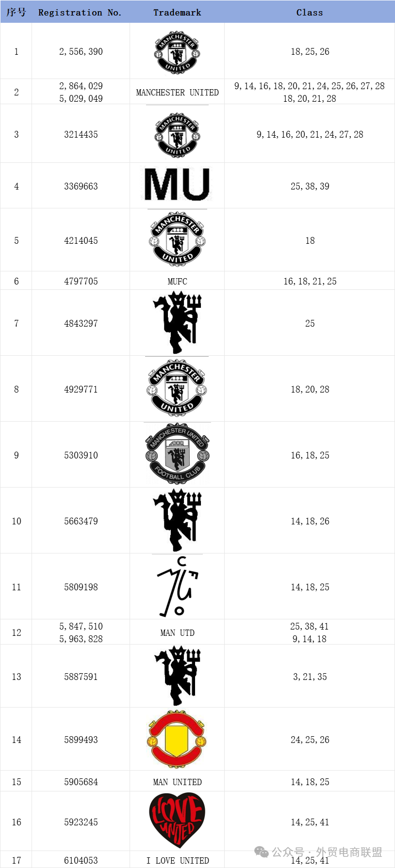Select the devil silhouette in row 13

click(x=177, y=676)
